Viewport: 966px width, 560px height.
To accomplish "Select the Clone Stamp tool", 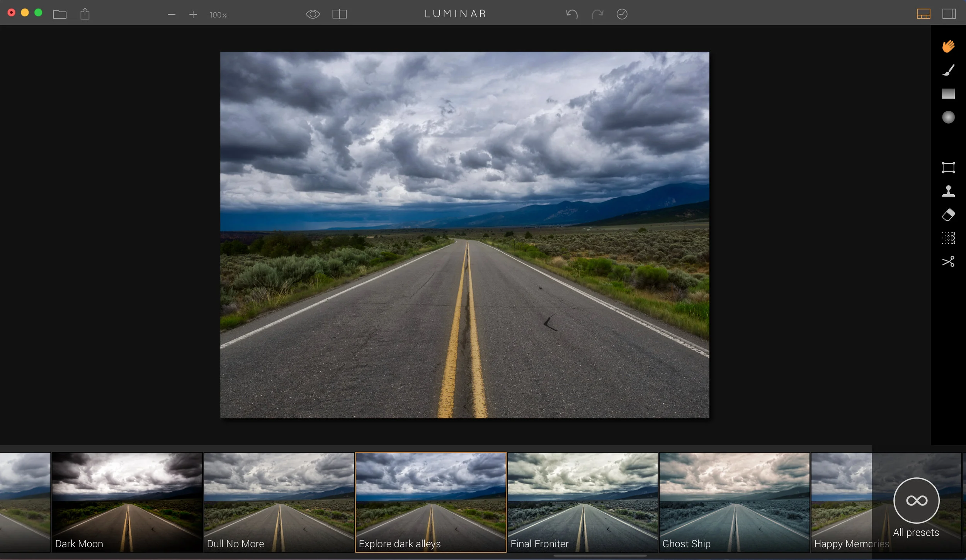I will [948, 191].
